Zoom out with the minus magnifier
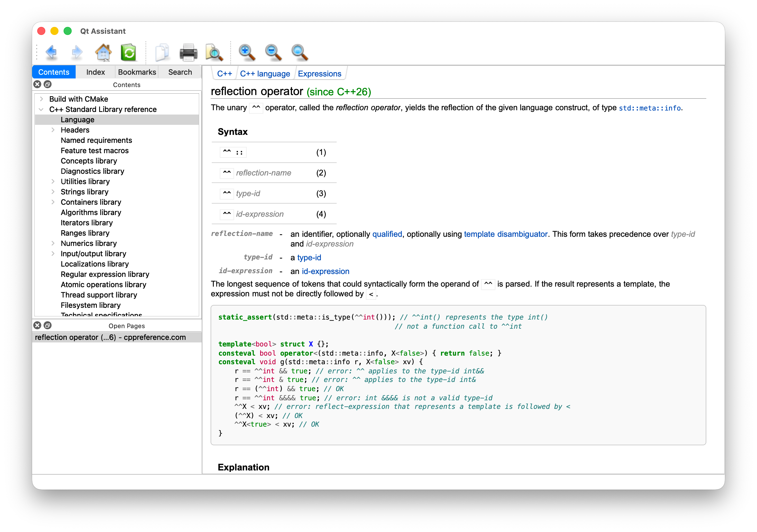This screenshot has height=532, width=757. [273, 52]
